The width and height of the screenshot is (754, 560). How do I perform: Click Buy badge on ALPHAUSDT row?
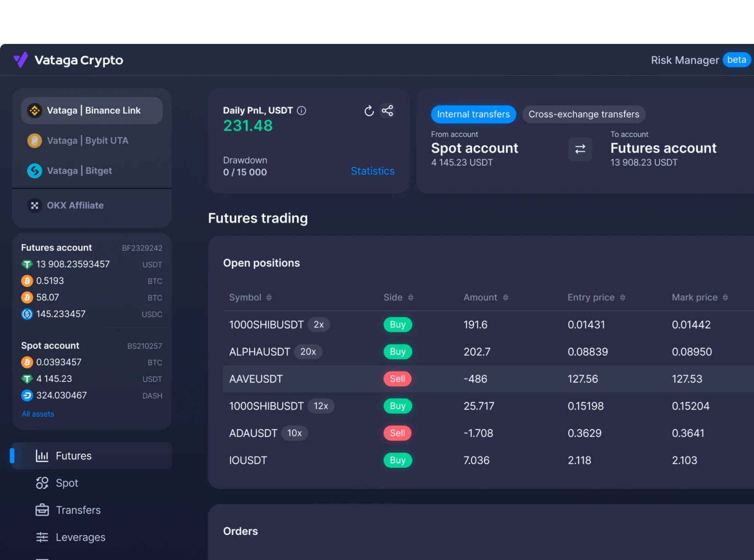click(x=398, y=352)
